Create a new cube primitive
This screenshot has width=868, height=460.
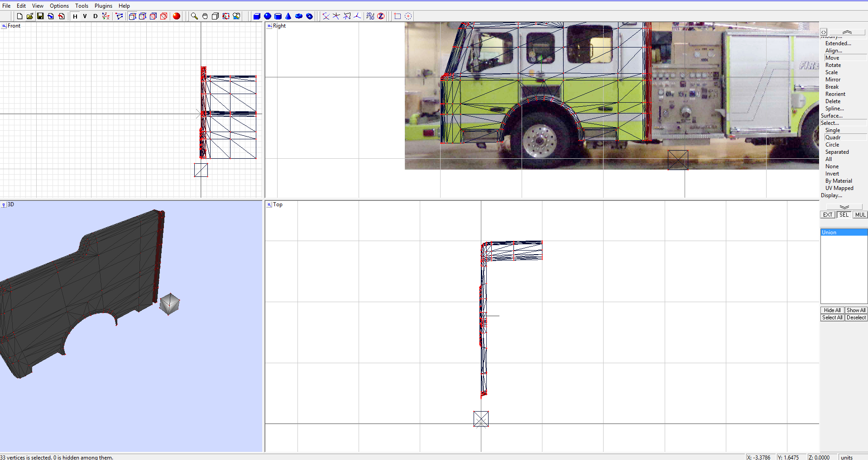[257, 16]
